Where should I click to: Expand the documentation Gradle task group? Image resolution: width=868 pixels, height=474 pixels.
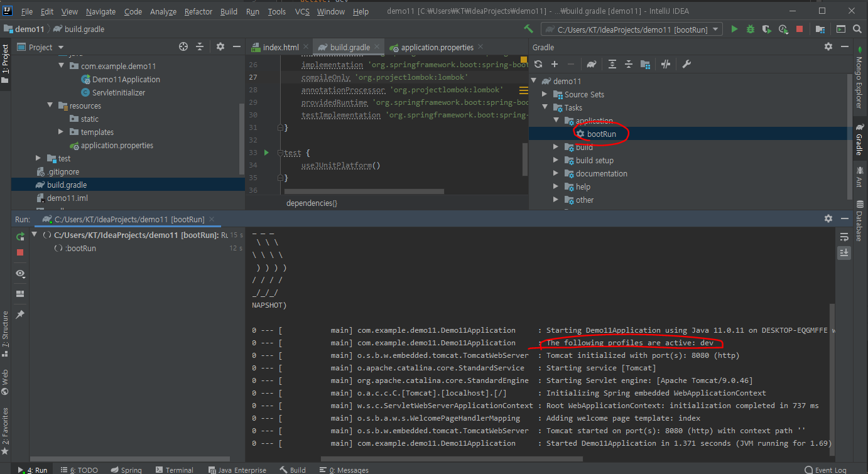(556, 173)
